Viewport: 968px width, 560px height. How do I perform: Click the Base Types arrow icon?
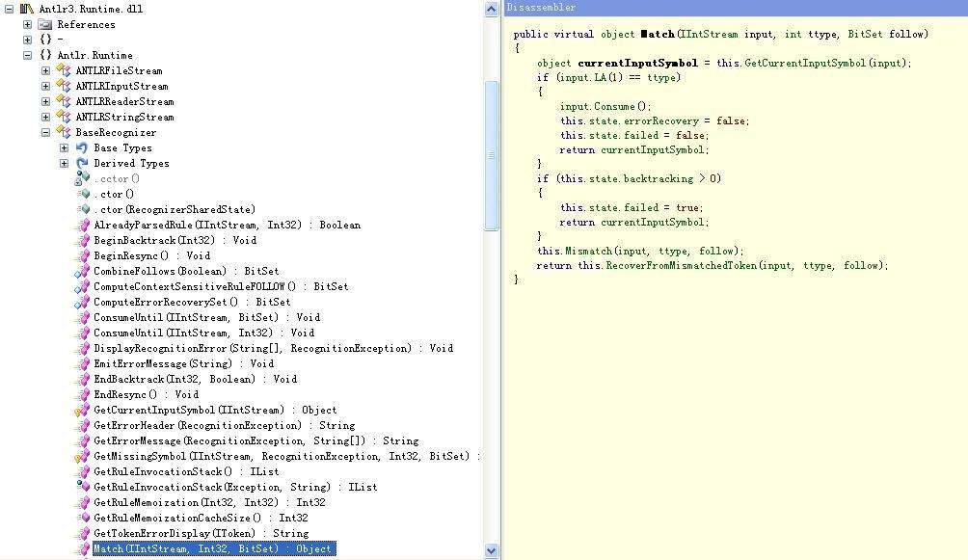coord(82,147)
